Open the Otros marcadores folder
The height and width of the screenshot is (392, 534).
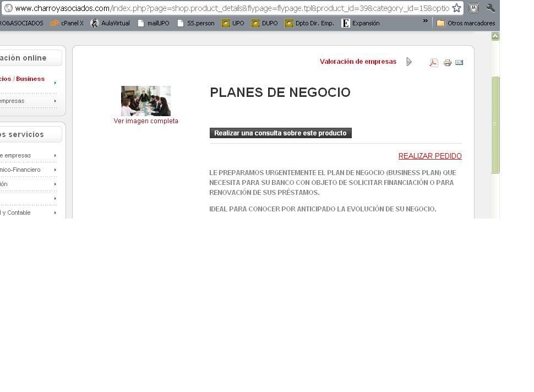point(466,23)
